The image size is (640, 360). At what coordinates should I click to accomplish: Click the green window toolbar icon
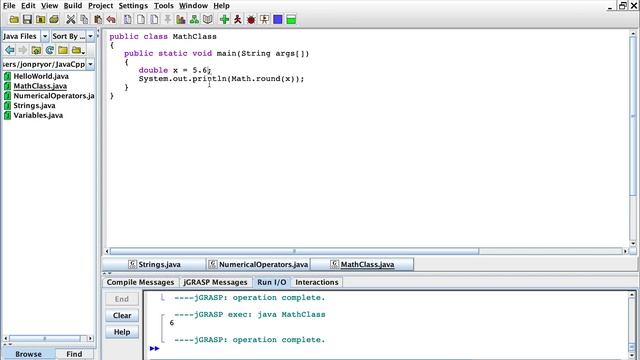(x=291, y=19)
